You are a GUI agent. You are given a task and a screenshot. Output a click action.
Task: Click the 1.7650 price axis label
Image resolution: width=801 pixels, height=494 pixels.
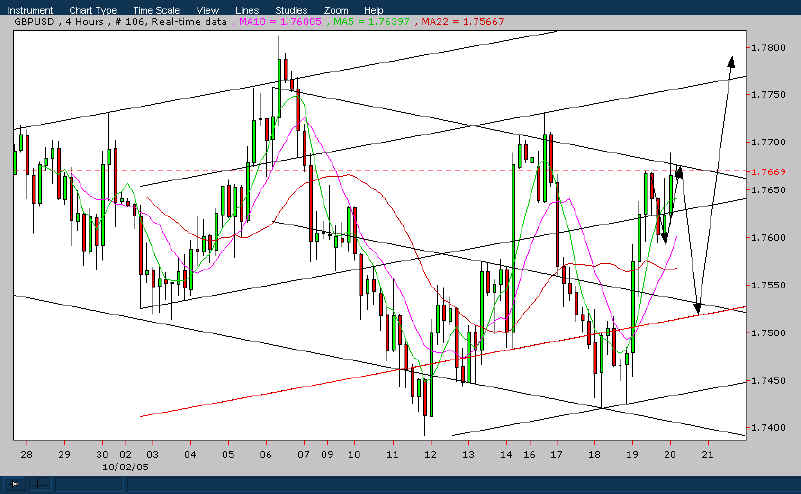(768, 190)
